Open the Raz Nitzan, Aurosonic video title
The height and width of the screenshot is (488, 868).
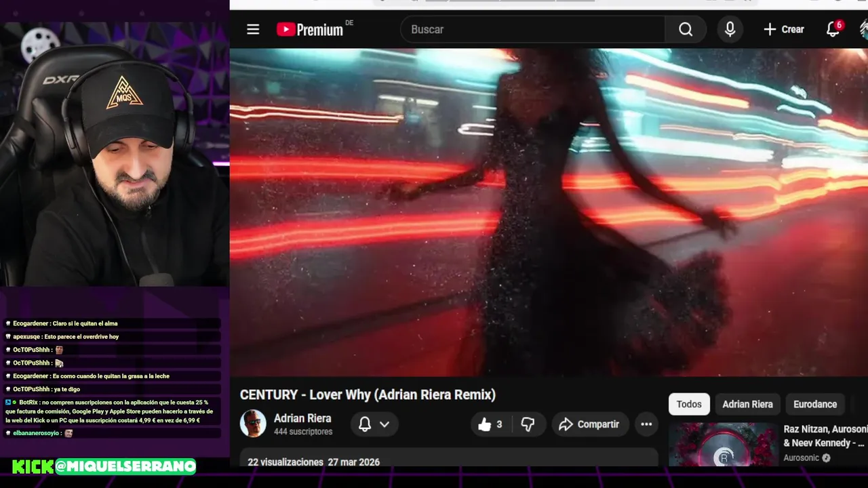pyautogui.click(x=825, y=436)
